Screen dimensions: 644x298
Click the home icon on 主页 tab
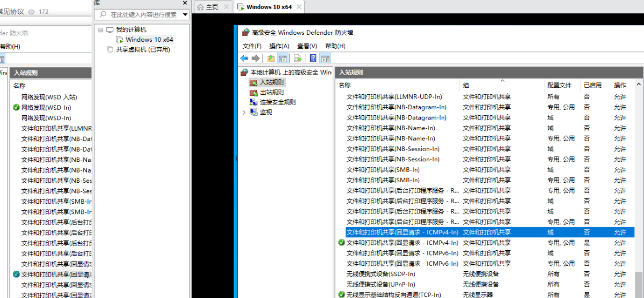pos(201,7)
